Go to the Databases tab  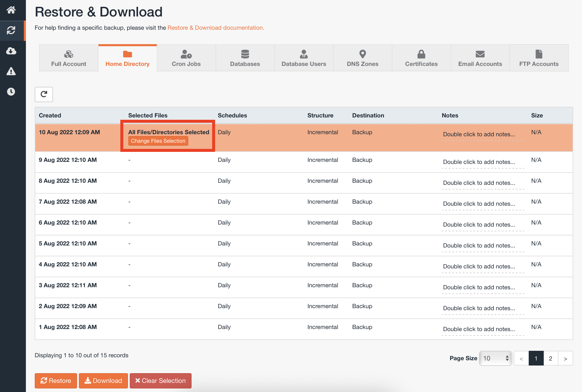(x=245, y=58)
